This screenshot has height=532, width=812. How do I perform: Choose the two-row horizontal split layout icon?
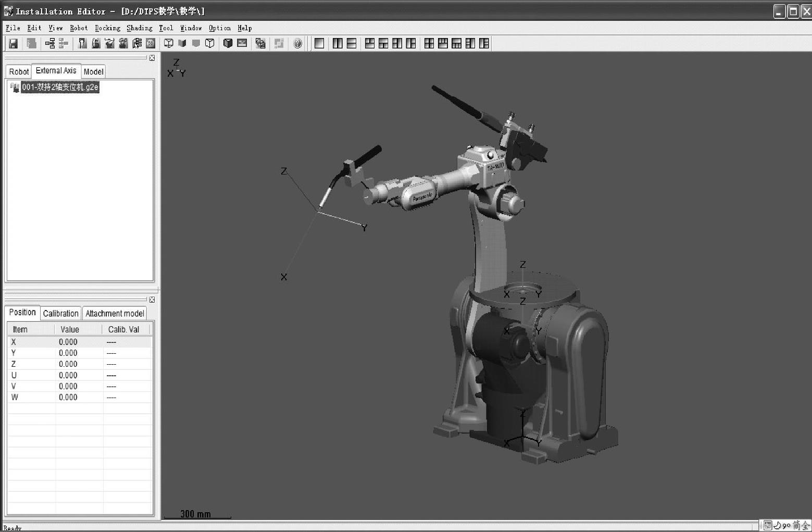pos(352,44)
